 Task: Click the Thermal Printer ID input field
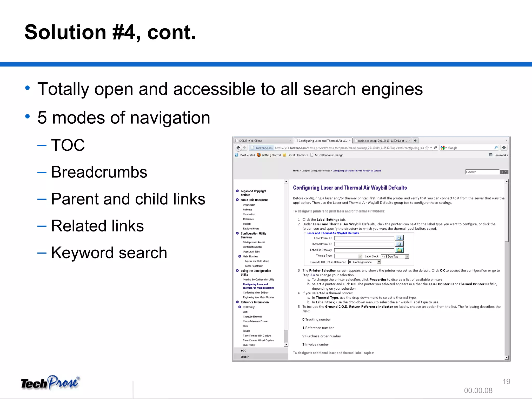click(364, 244)
